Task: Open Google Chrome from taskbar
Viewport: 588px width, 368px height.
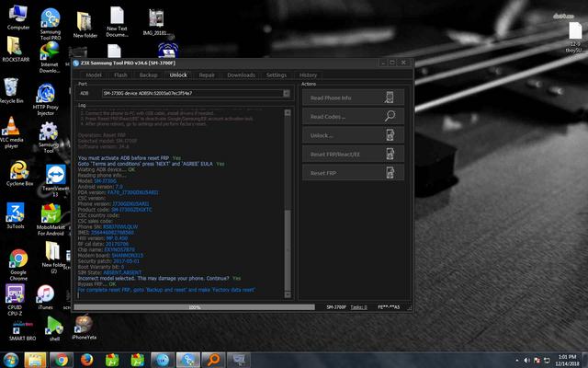Action: (x=62, y=360)
